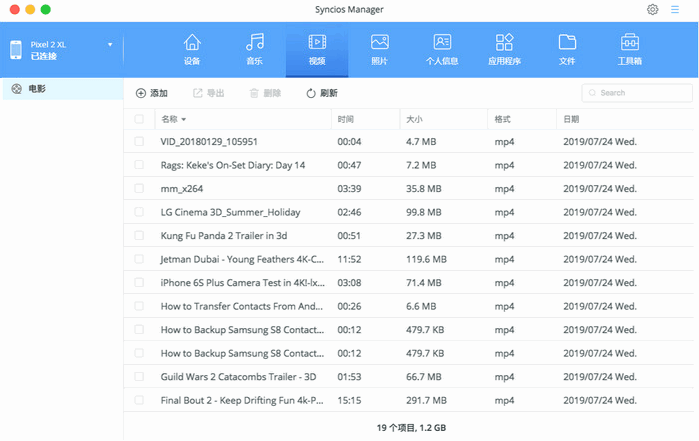
Task: Click the 导出 export button
Action: click(208, 93)
